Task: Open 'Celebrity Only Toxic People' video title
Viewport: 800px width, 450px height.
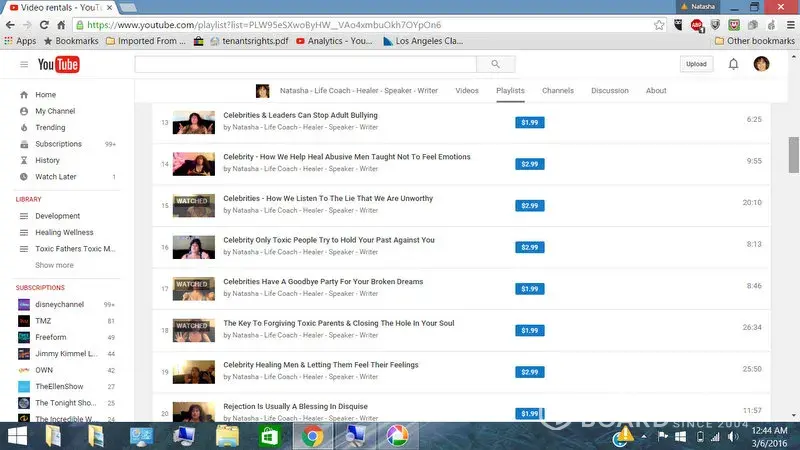Action: (x=328, y=240)
